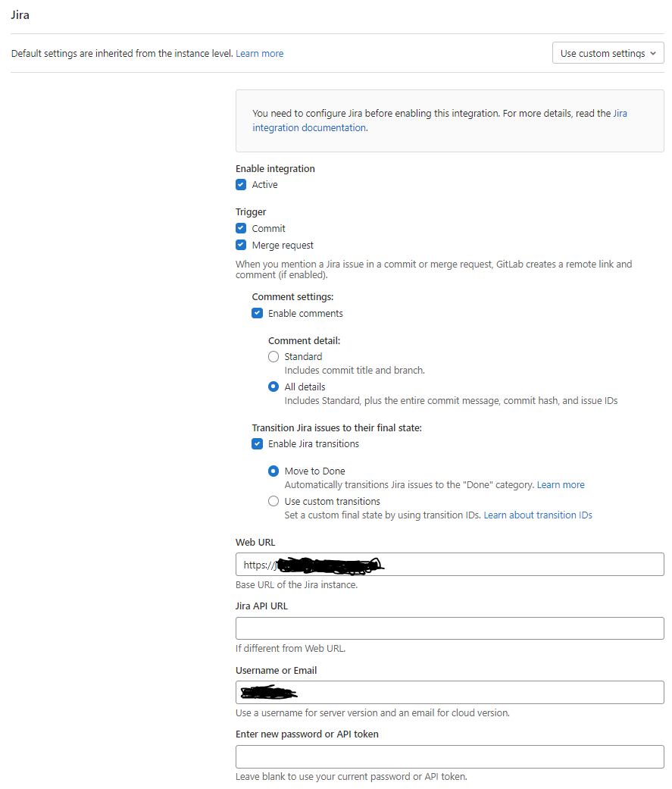672x789 pixels.
Task: Choose the Use custom transitions option
Action: click(x=273, y=502)
